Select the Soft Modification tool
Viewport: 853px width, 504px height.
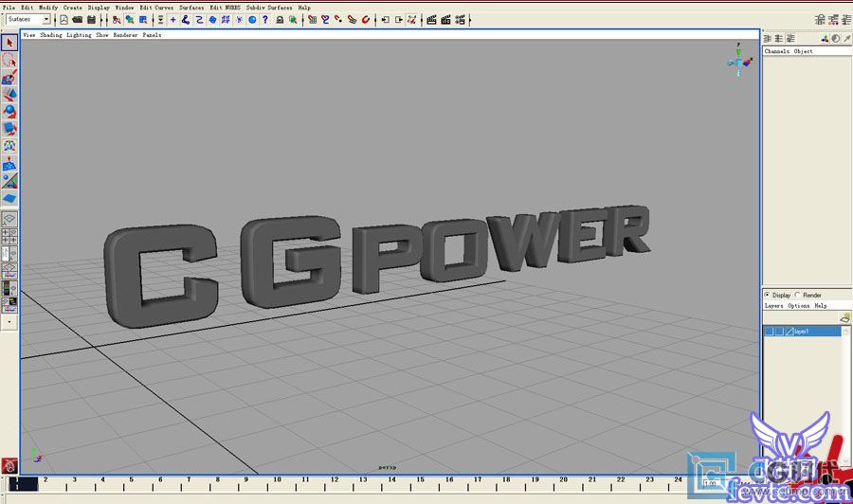pos(9,164)
